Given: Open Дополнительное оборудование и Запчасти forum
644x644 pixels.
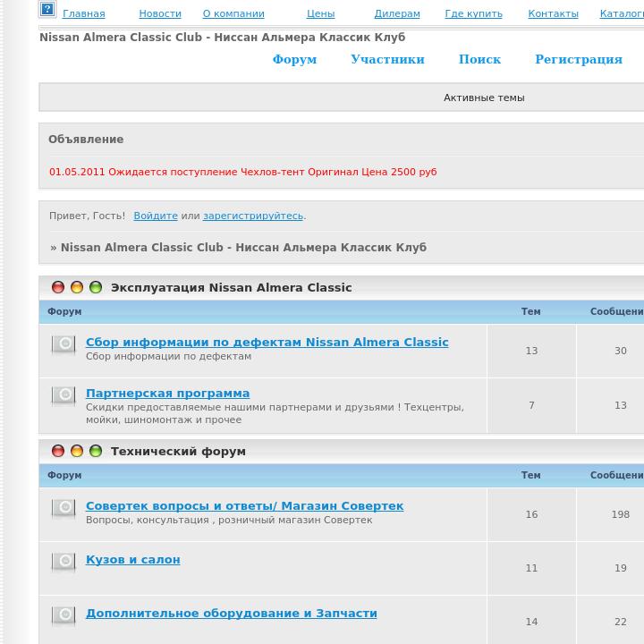Looking at the screenshot, I should [x=232, y=614].
